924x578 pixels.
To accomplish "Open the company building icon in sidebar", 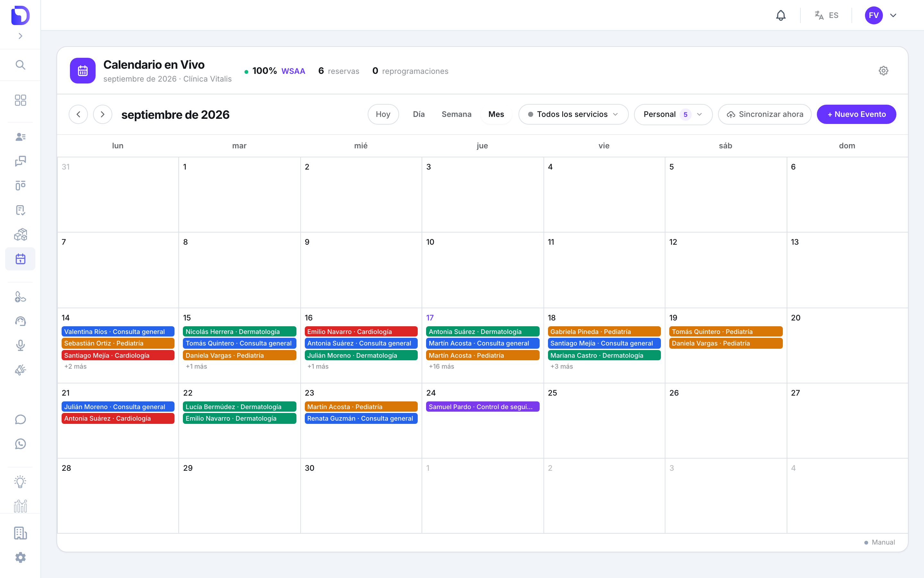I will coord(20,533).
